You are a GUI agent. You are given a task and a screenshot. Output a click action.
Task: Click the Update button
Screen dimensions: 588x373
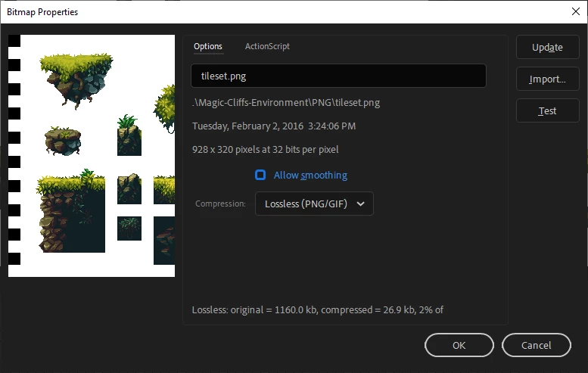point(547,47)
